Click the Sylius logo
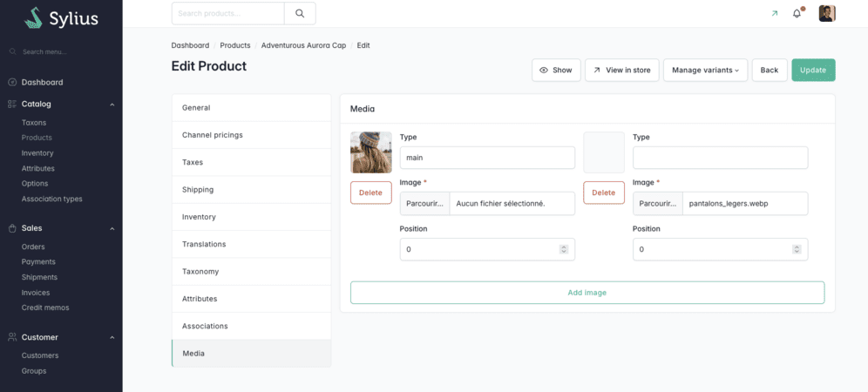The height and width of the screenshot is (392, 868). (61, 18)
